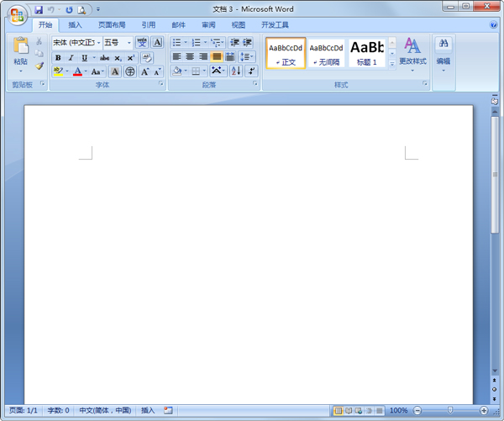Toggle bold formatting

coord(58,58)
